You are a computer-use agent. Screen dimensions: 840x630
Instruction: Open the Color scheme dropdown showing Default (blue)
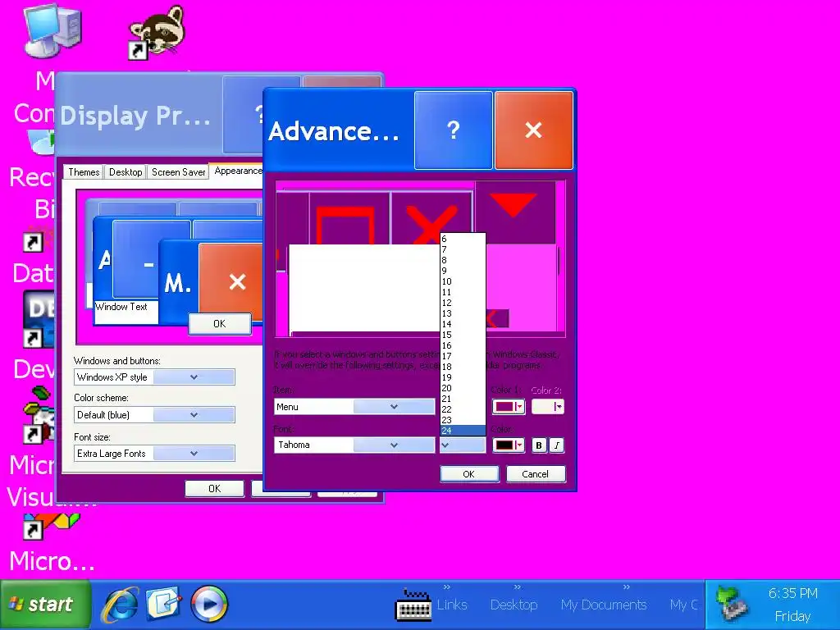(194, 414)
